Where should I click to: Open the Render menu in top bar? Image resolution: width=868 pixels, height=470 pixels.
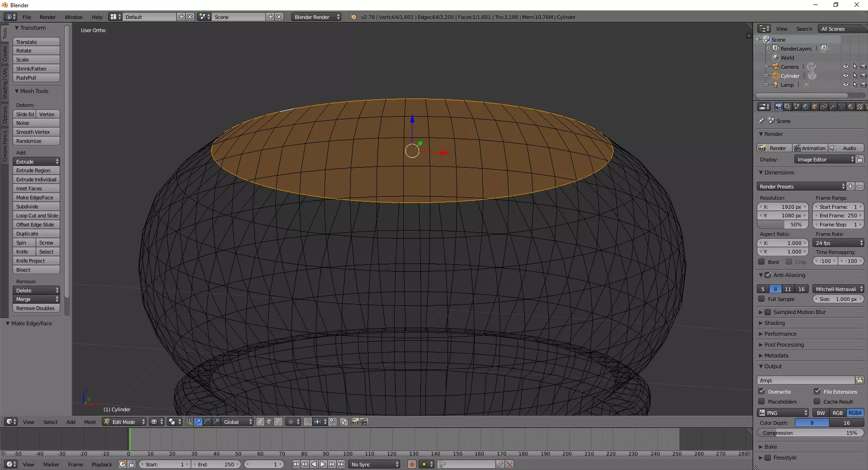point(47,17)
